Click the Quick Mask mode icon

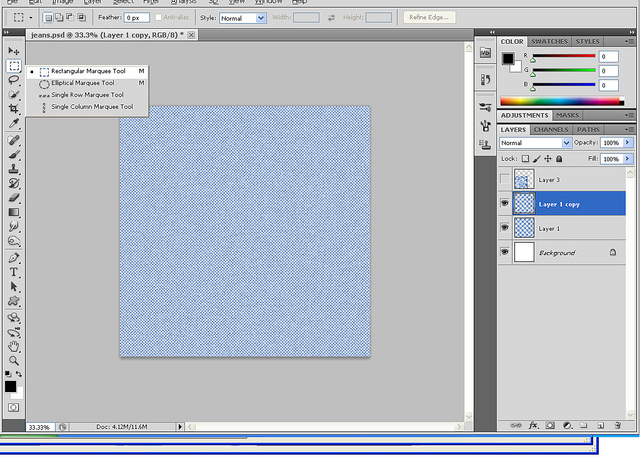click(x=13, y=407)
